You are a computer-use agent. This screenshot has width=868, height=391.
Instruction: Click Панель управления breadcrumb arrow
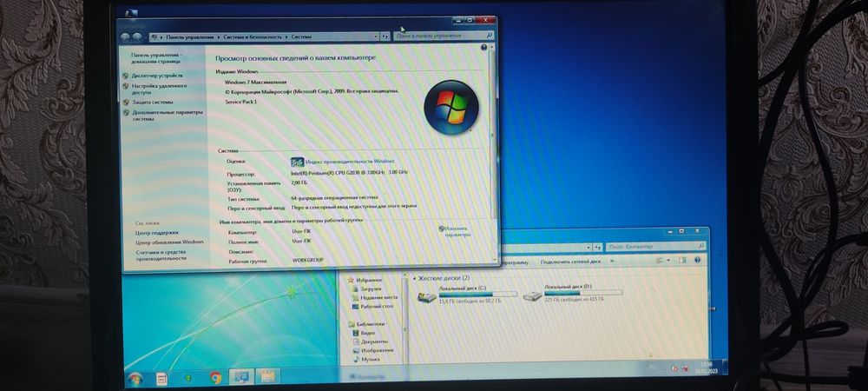[x=218, y=37]
